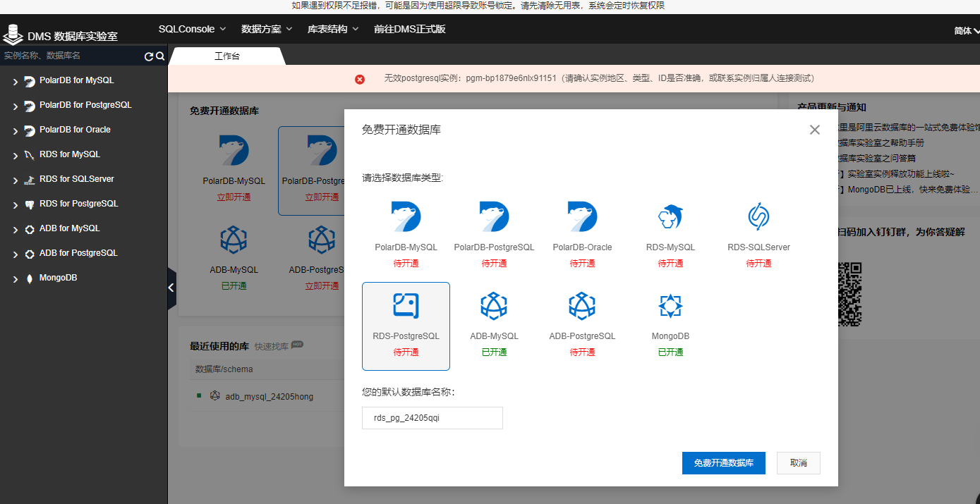
Task: Expand PolarDB for Oracle tree node
Action: click(16, 131)
